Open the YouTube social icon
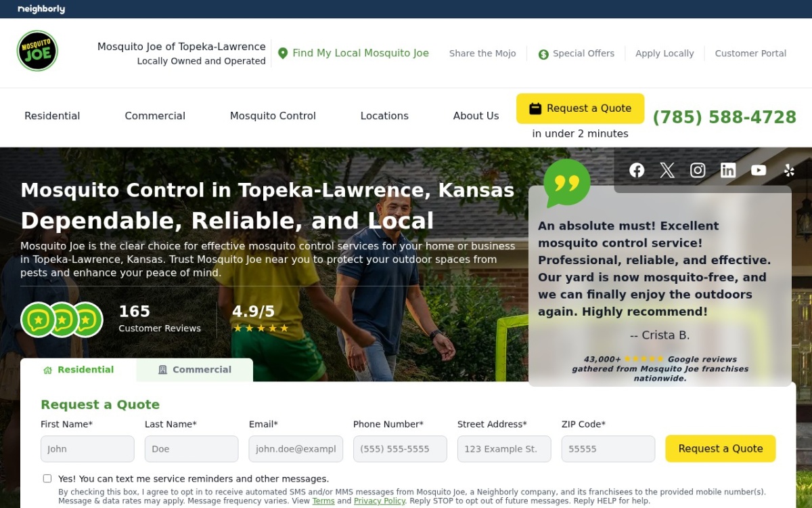Viewport: 812px width, 508px height. tap(759, 170)
